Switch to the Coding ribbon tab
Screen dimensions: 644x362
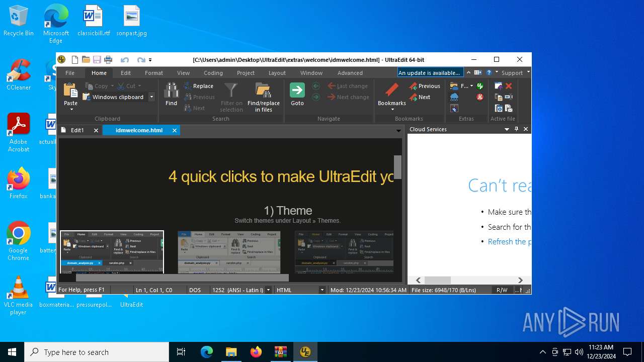213,73
